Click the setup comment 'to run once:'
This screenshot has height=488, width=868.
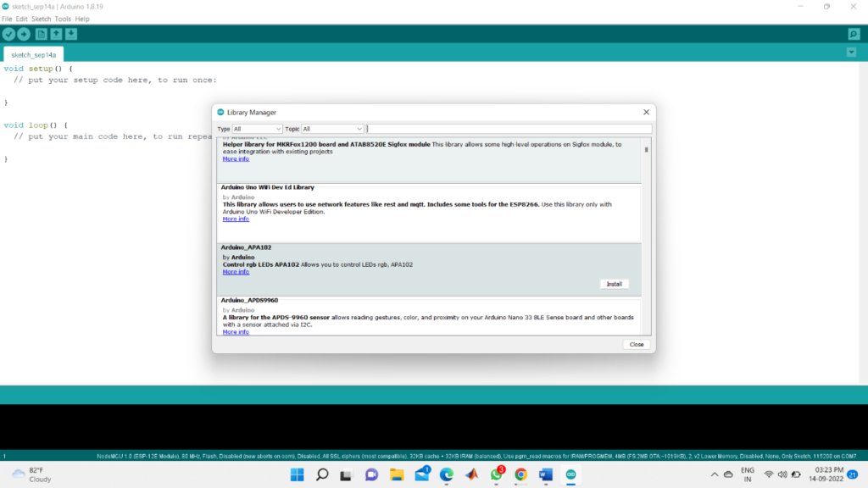click(187, 80)
